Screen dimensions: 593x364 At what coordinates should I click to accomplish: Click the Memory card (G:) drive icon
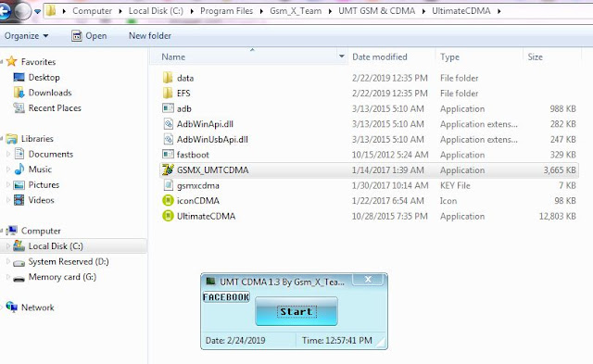click(x=19, y=279)
